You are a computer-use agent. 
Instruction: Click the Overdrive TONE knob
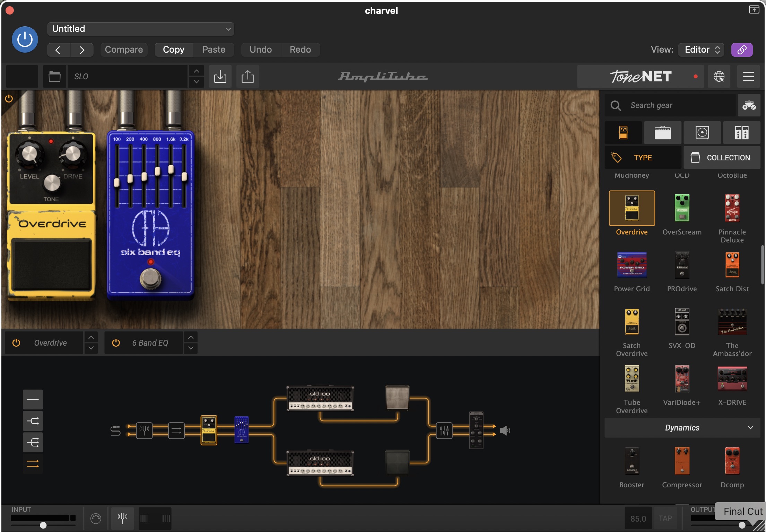click(52, 184)
